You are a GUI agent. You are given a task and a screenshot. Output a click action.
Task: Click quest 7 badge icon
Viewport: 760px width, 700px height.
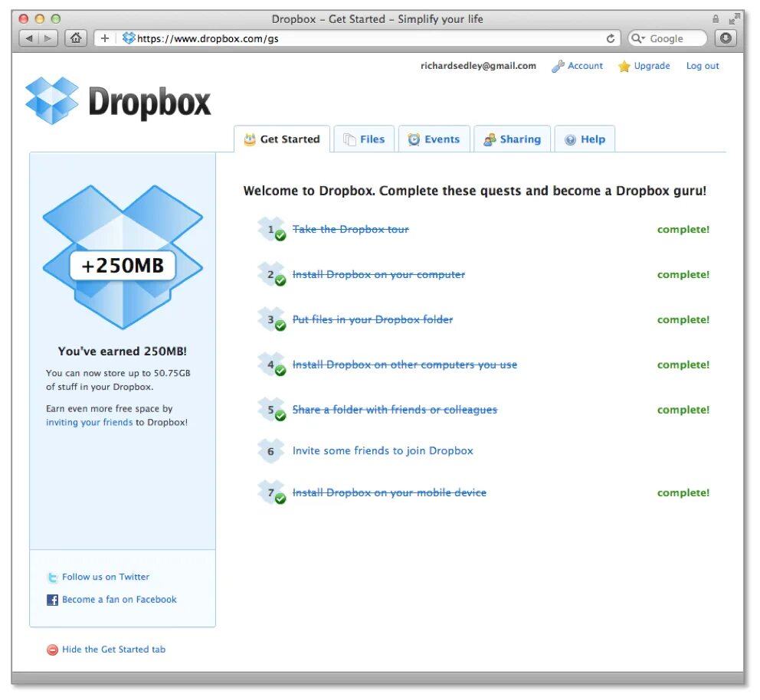click(x=271, y=492)
